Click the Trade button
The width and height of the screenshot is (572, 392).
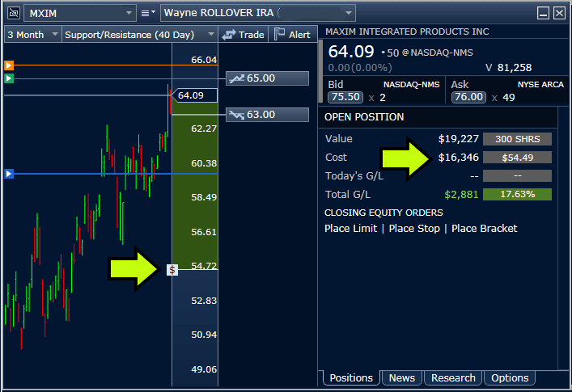point(244,35)
